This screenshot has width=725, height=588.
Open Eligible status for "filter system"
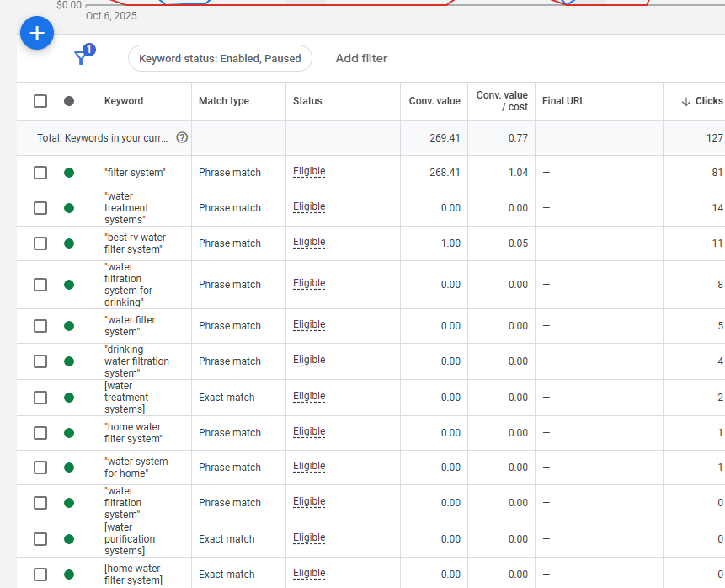point(309,172)
